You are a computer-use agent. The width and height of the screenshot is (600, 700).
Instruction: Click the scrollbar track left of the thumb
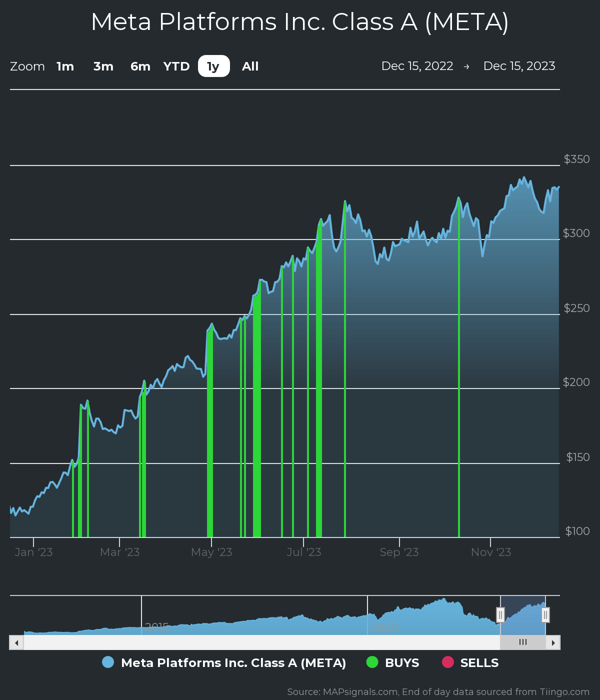point(261,642)
